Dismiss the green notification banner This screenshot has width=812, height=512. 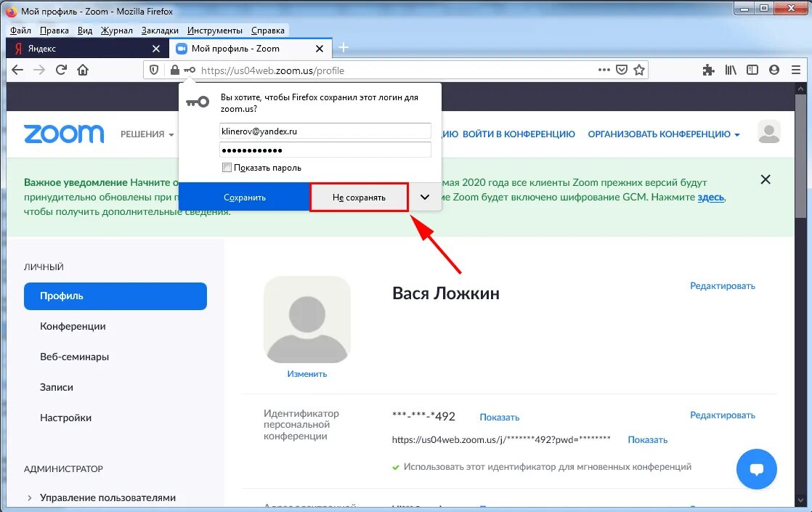click(x=766, y=179)
